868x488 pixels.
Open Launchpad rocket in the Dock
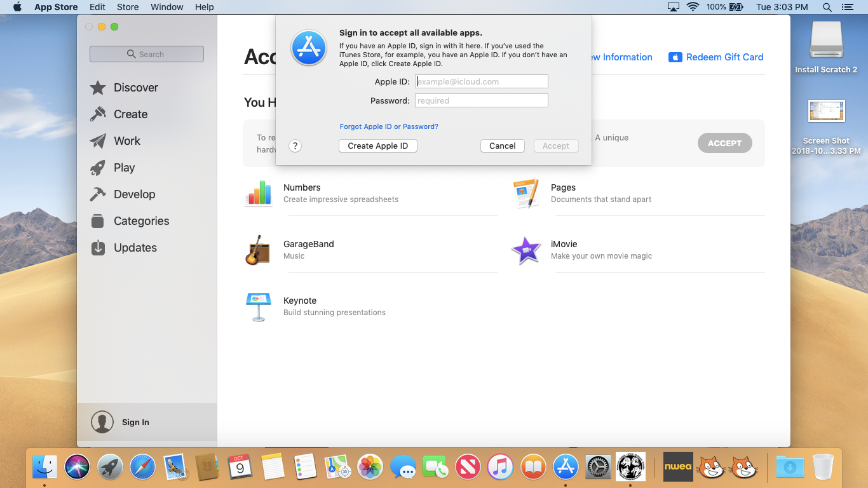pos(111,468)
